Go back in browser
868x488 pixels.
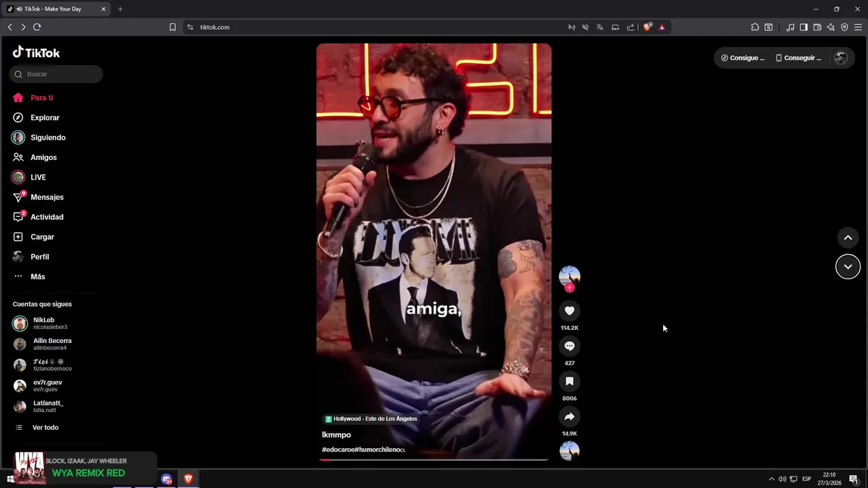click(10, 27)
